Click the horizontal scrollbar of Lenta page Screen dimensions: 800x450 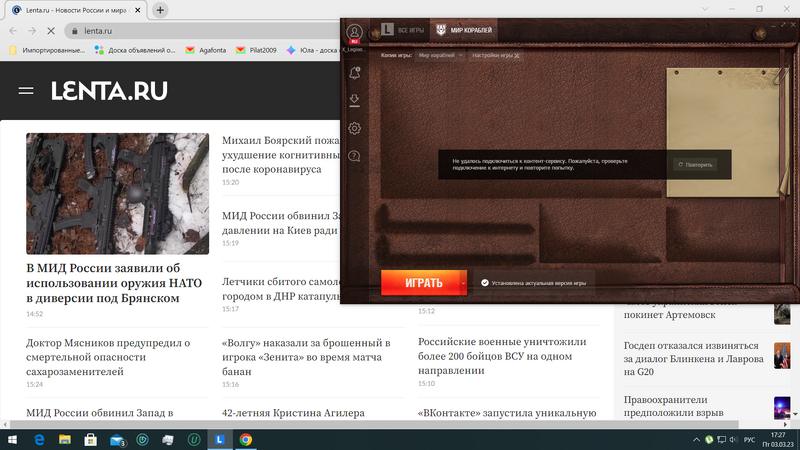pyautogui.click(x=374, y=424)
